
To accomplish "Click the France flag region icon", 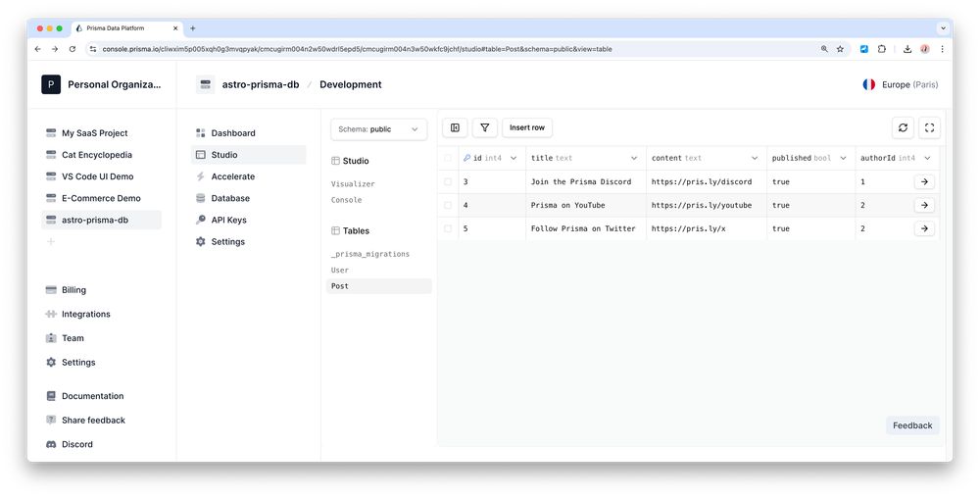I will click(x=868, y=84).
